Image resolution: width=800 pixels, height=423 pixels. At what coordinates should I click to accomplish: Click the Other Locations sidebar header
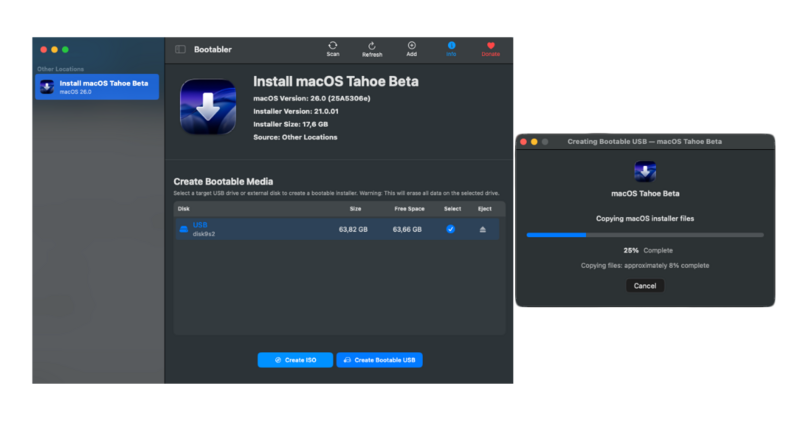point(60,69)
